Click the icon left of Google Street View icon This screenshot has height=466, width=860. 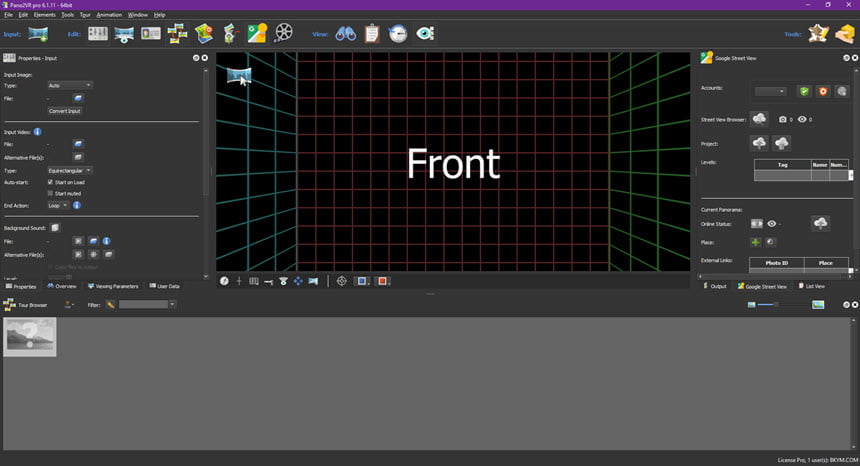click(x=230, y=33)
